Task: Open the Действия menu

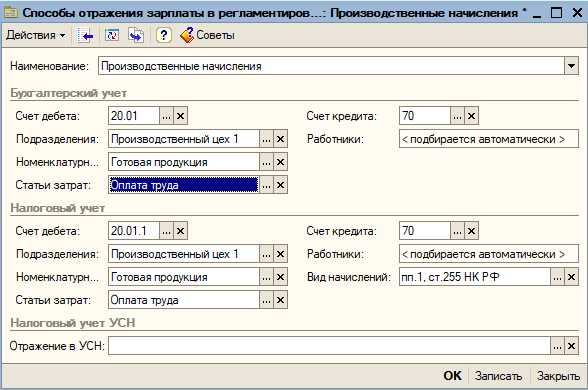Action: click(x=36, y=35)
